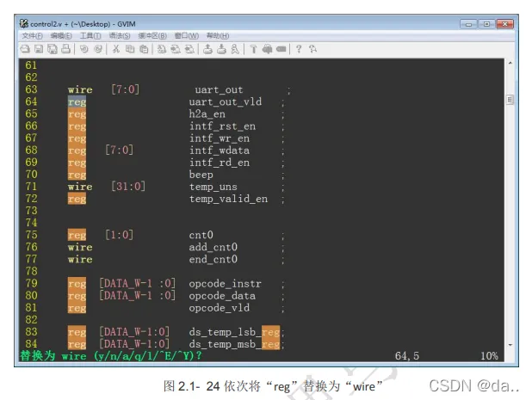Screen dimensions: 532x400
Task: Click the Save file toolbar icon
Action: (39, 49)
